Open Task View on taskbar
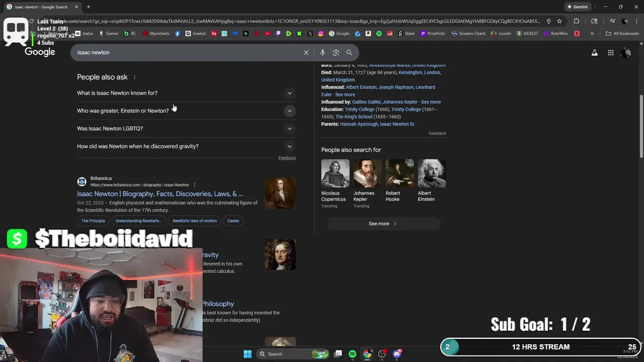The width and height of the screenshot is (644, 362). tap(338, 354)
